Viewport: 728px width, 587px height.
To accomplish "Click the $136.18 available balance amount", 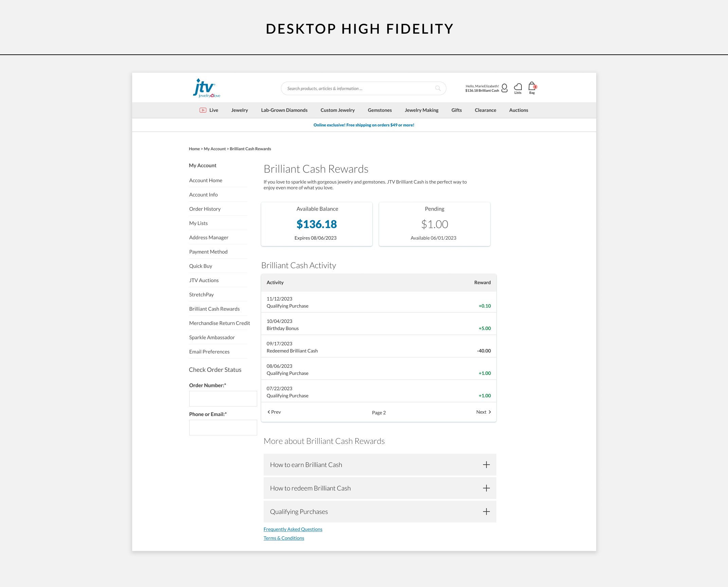I will point(317,224).
